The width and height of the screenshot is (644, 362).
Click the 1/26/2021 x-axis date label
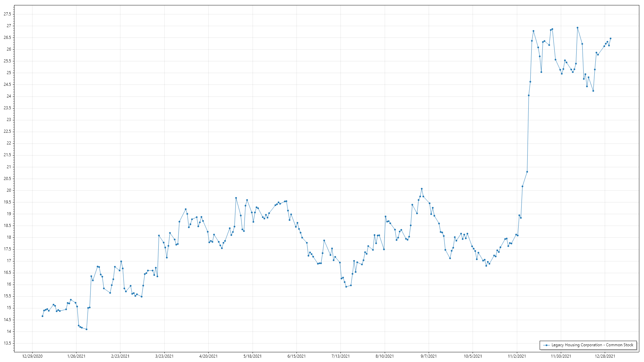point(76,356)
